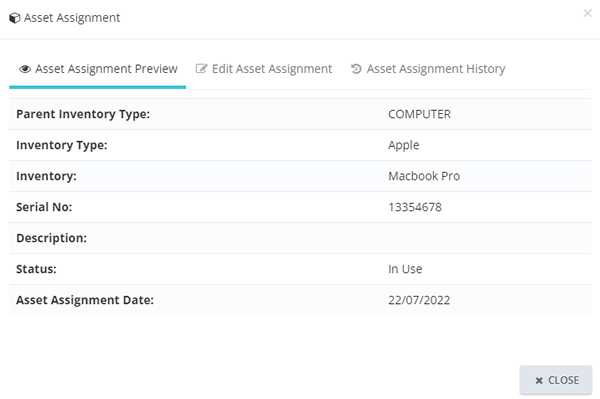Click the Parent Inventory Type label
The height and width of the screenshot is (399, 600).
coord(83,114)
